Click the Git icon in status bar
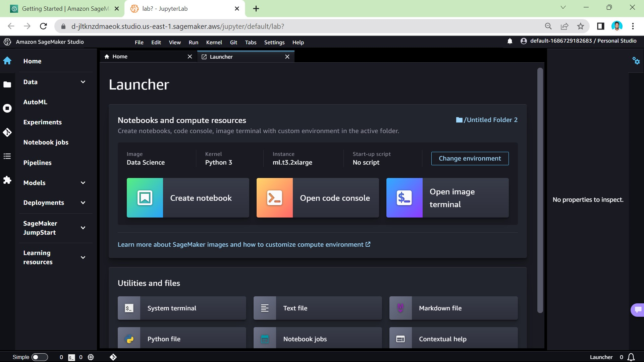644x362 pixels. [113, 357]
